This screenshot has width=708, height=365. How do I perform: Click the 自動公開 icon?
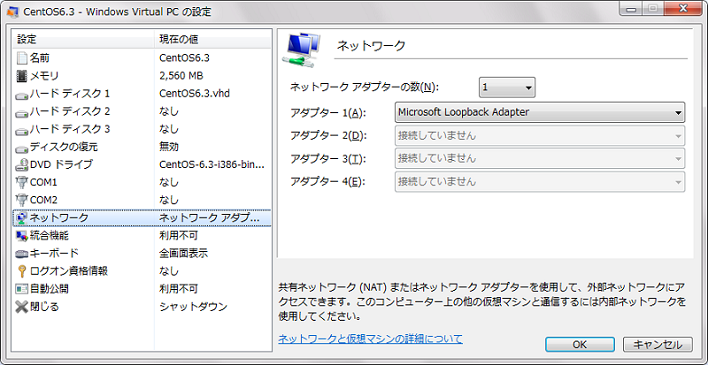pyautogui.click(x=22, y=289)
